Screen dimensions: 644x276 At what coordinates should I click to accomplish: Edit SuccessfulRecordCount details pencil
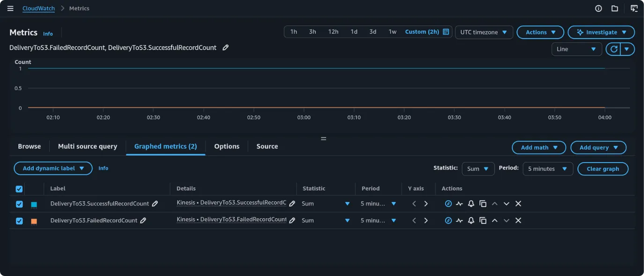click(292, 203)
